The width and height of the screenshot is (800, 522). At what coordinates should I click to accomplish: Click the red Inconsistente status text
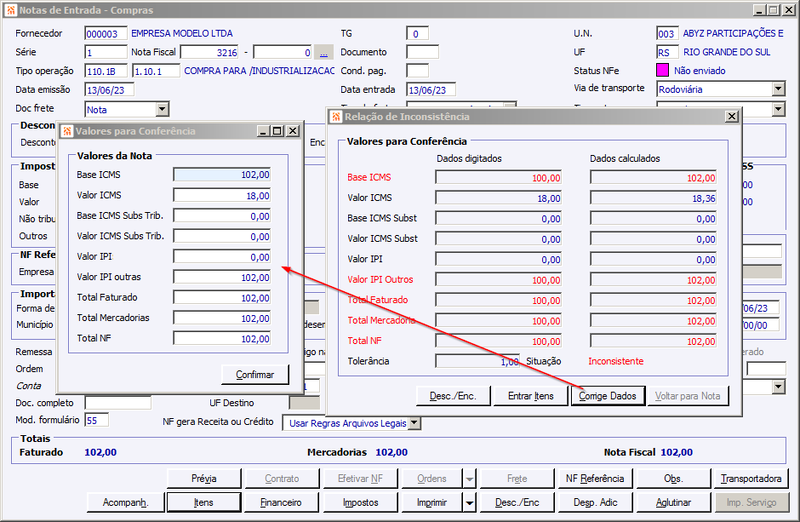(615, 361)
